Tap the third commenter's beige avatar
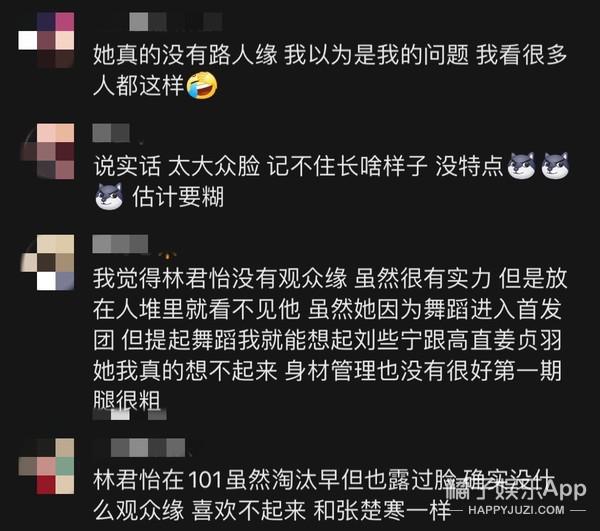 click(46, 262)
